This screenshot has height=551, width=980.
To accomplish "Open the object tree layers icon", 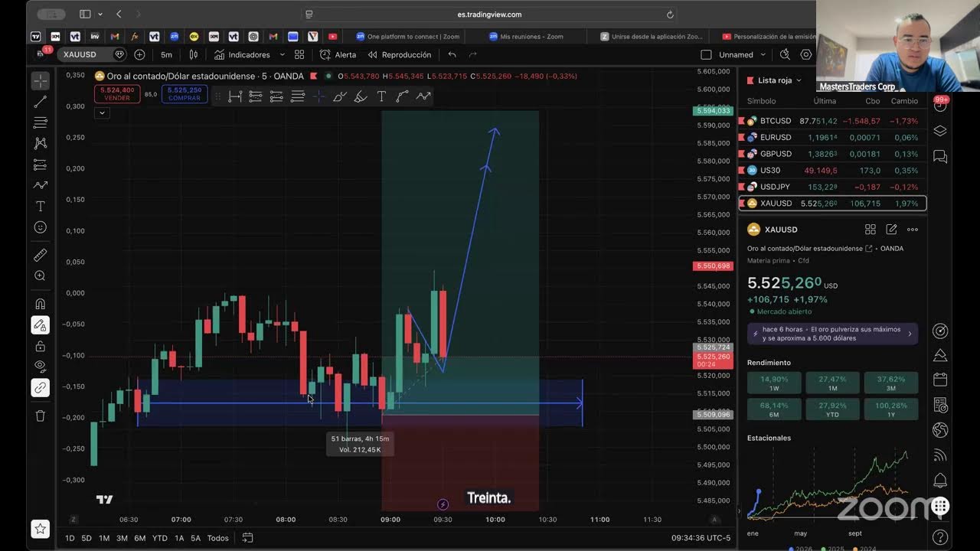I will [940, 131].
